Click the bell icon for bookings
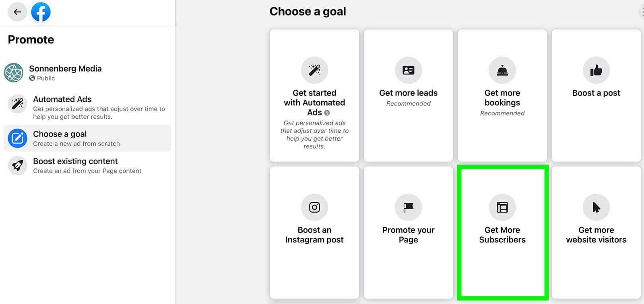Viewport: 644px width, 304px height. [x=502, y=70]
